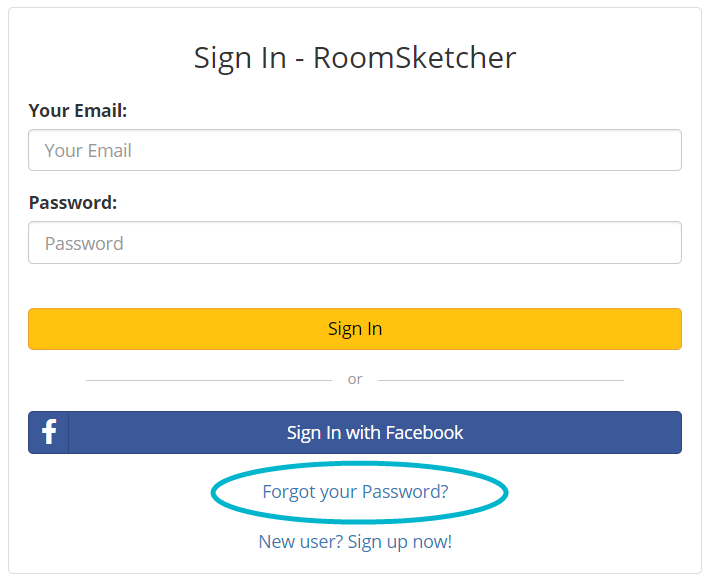Open the Forgot your Password link
711x581 pixels.
(x=356, y=492)
